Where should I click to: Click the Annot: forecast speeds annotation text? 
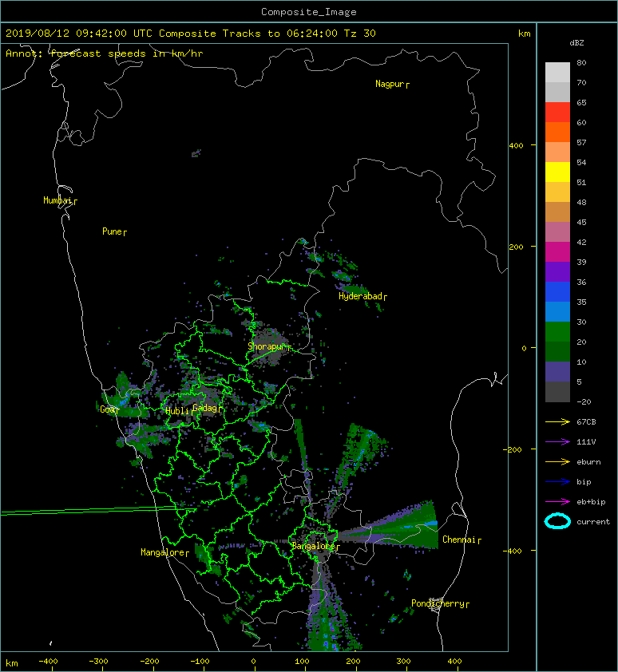105,53
